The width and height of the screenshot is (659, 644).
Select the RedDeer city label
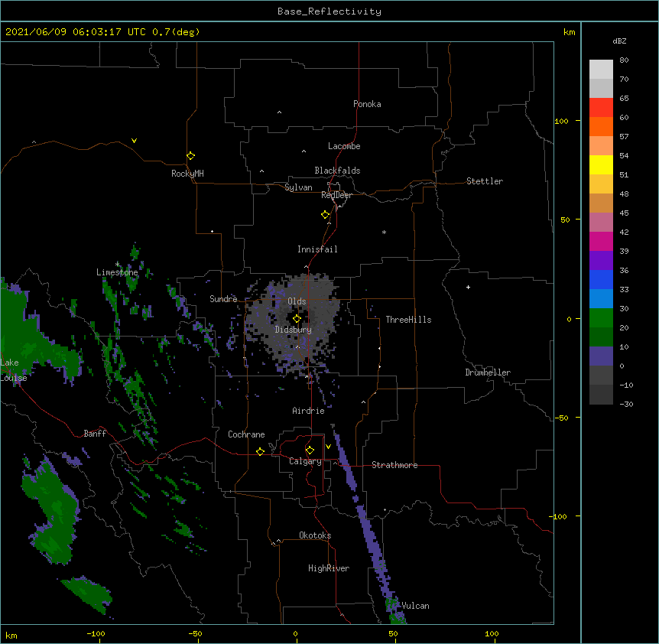[336, 195]
